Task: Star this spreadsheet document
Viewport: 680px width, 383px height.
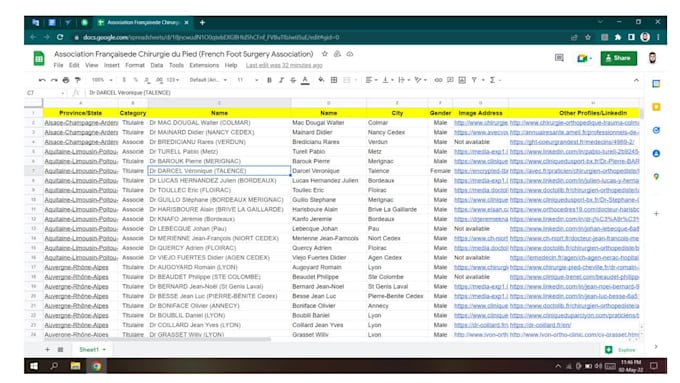Action: [324, 54]
